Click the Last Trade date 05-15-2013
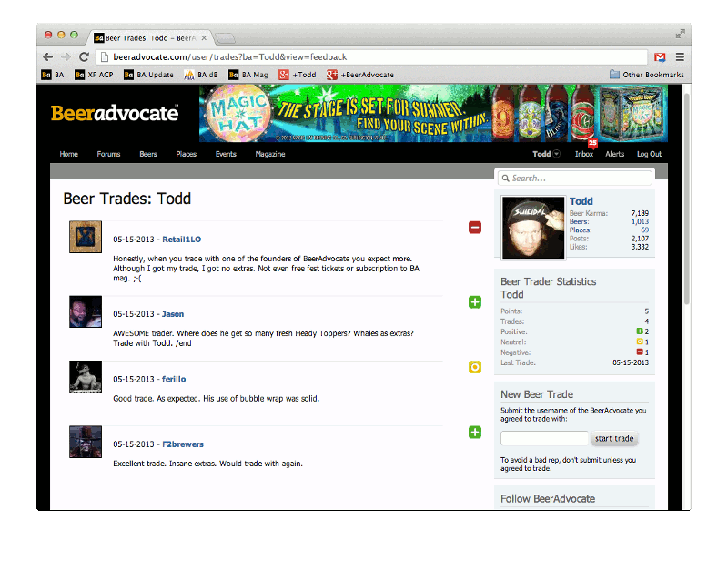 pyautogui.click(x=631, y=362)
